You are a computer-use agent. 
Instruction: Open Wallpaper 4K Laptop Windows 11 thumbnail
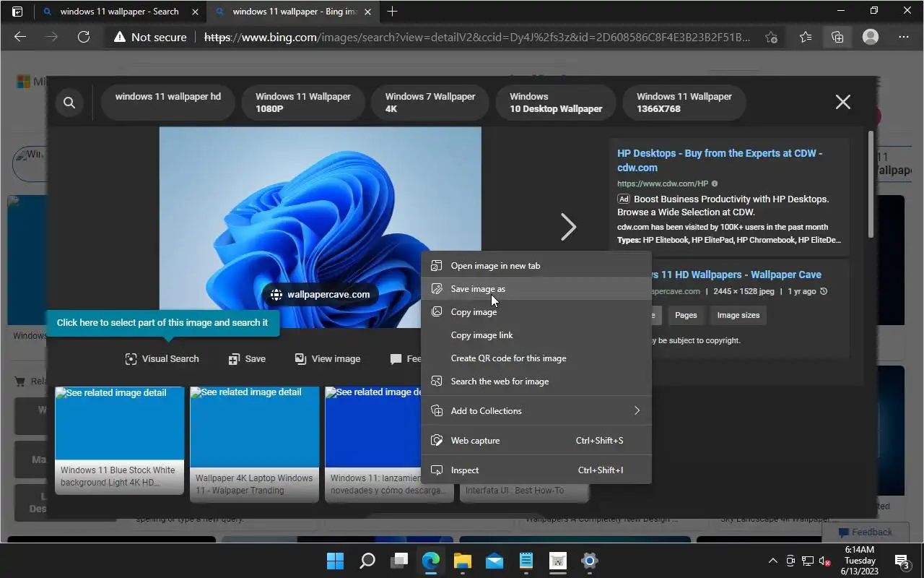click(x=255, y=444)
